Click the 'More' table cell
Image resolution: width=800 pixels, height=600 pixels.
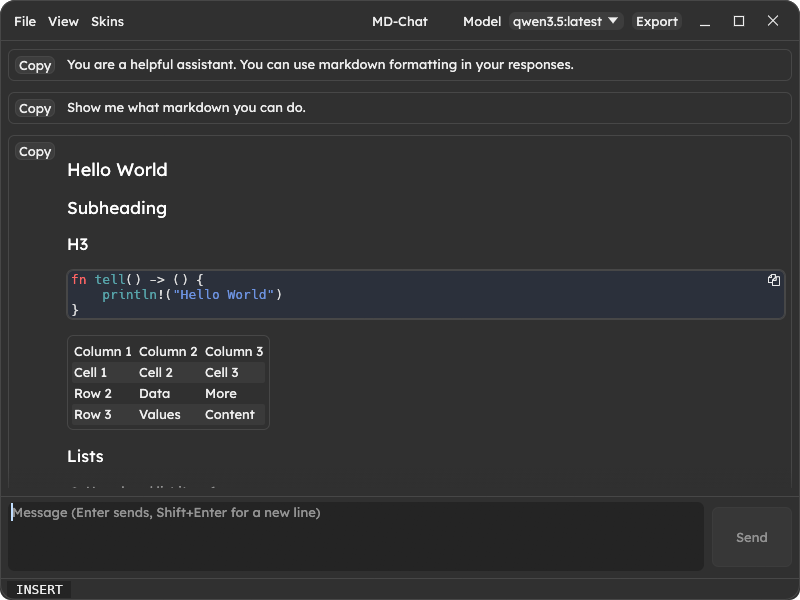pos(221,393)
